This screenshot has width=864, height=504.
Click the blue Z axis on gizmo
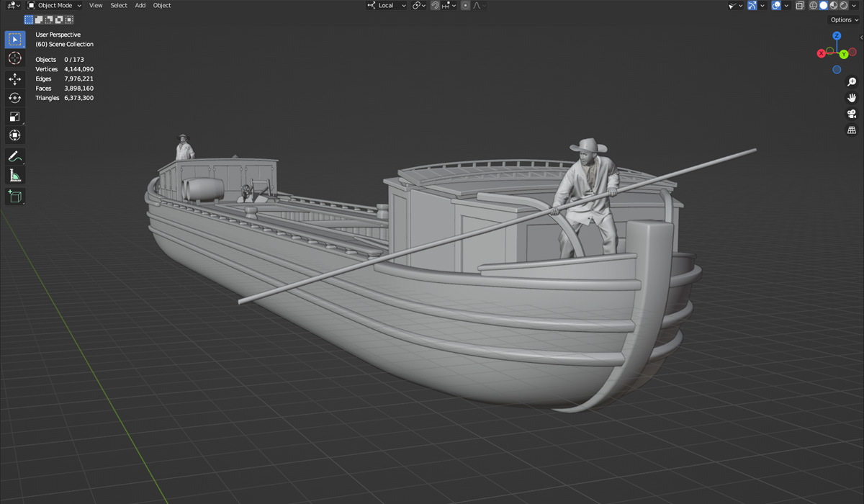pos(837,36)
